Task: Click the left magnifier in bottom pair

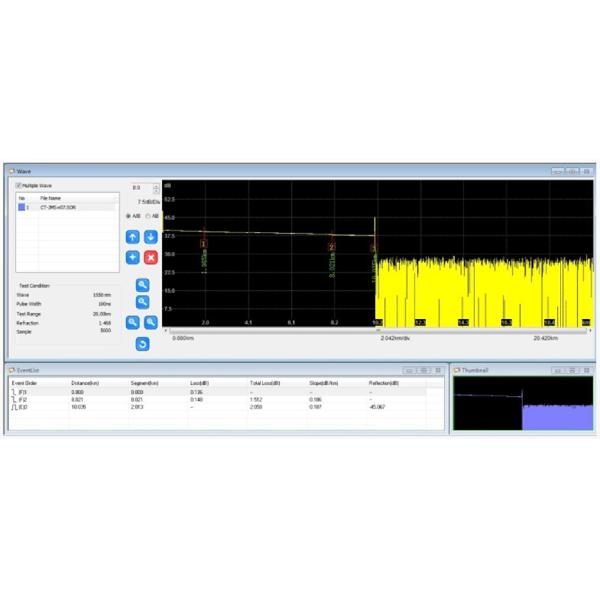Action: pyautogui.click(x=132, y=322)
